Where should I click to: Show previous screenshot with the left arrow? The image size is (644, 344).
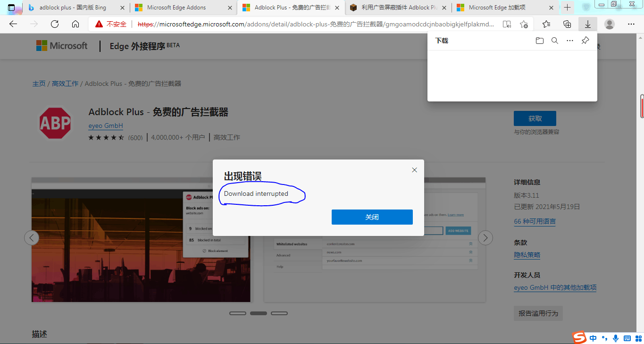[32, 238]
